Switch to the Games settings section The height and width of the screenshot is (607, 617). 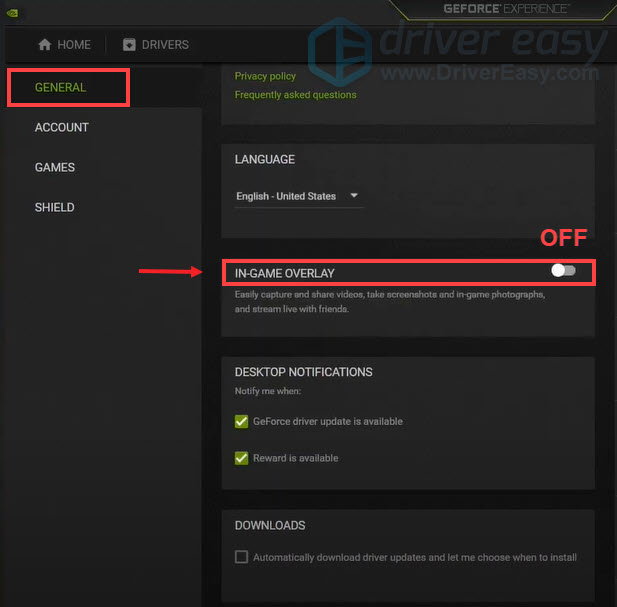pyautogui.click(x=55, y=167)
